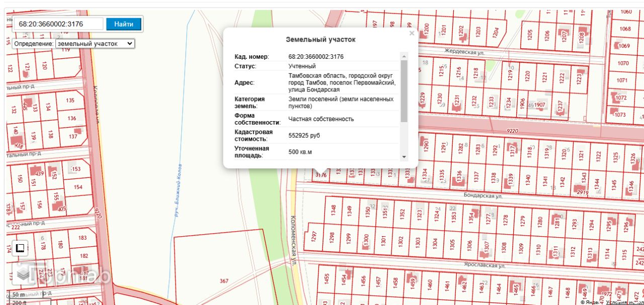The image size is (644, 305).
Task: Select parcel 1460 on the map
Action: click(x=430, y=284)
